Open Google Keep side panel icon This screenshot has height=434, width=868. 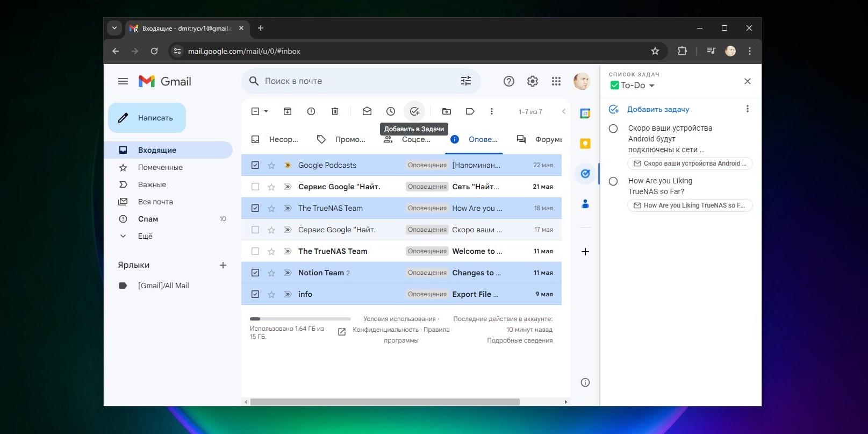(585, 144)
